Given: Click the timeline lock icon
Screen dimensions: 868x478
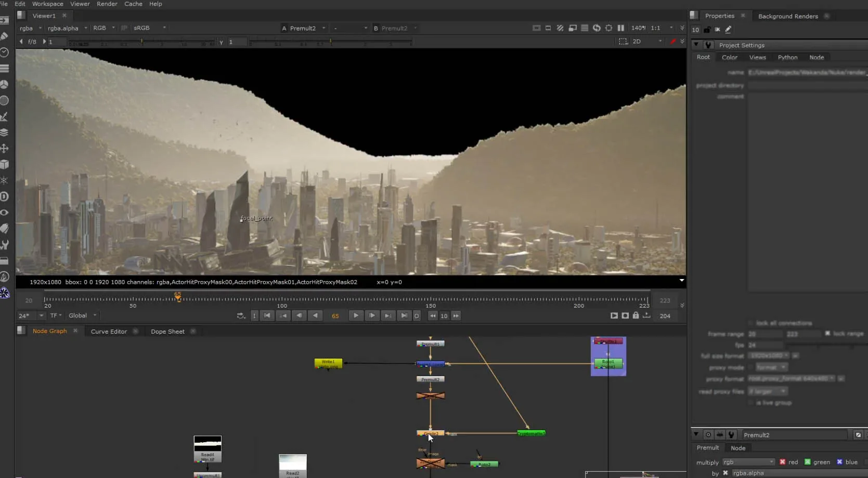Looking at the screenshot, I should pyautogui.click(x=636, y=315).
